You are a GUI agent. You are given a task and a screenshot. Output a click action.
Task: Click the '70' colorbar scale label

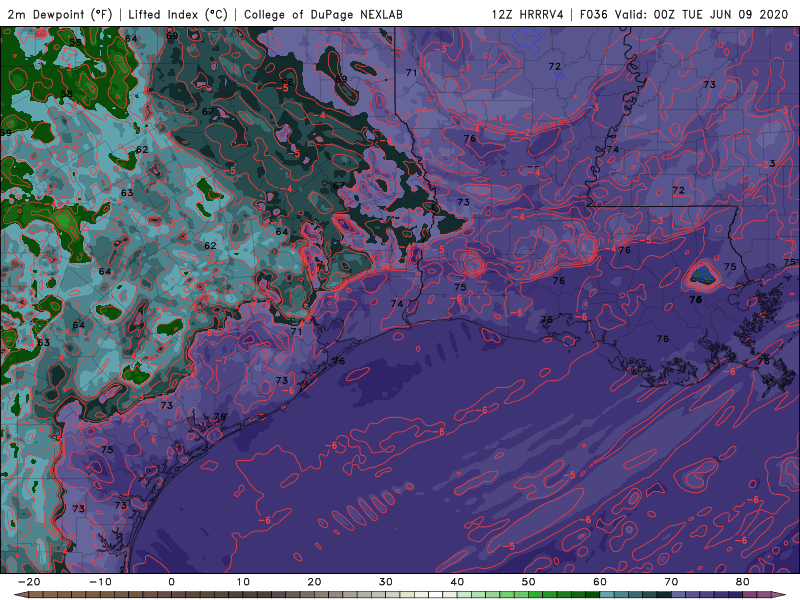(x=671, y=582)
